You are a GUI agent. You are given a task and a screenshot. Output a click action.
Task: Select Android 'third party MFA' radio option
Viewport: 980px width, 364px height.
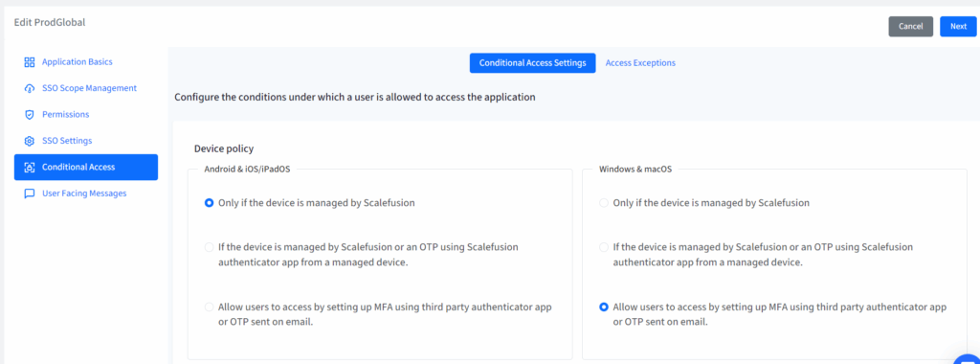[x=210, y=307]
